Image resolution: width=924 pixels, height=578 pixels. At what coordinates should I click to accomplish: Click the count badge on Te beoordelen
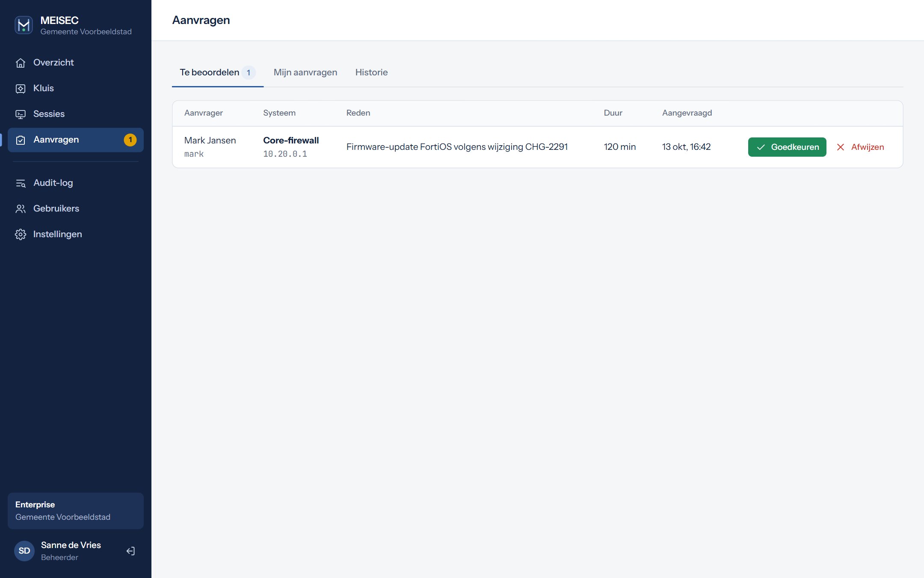249,73
